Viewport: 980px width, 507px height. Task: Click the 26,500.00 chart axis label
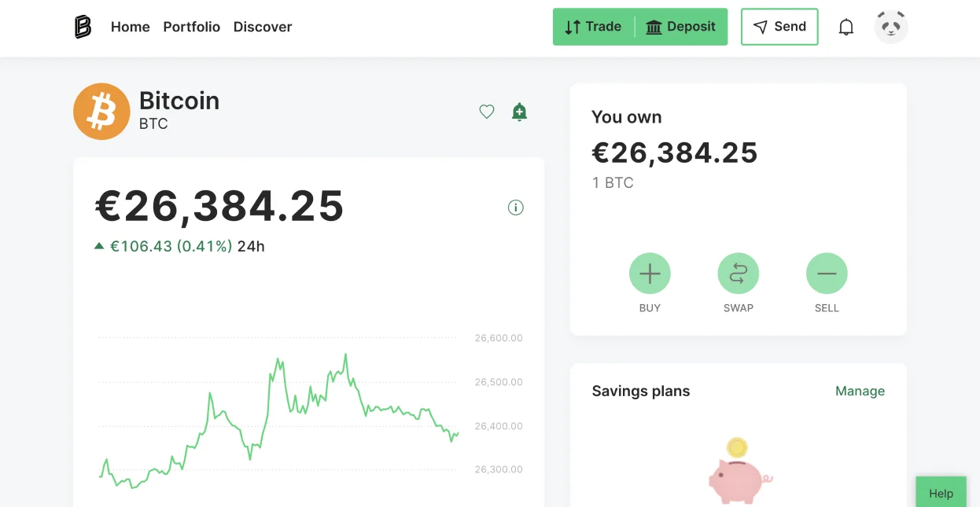coord(499,382)
